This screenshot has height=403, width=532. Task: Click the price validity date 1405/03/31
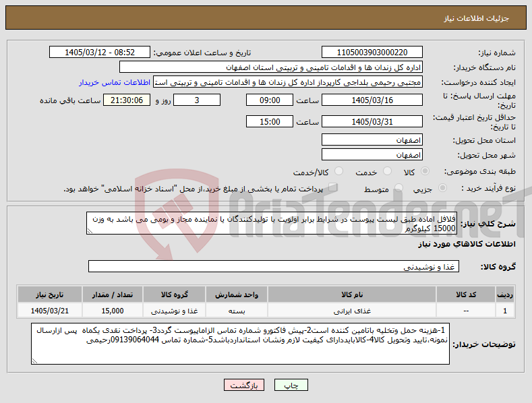pyautogui.click(x=372, y=121)
